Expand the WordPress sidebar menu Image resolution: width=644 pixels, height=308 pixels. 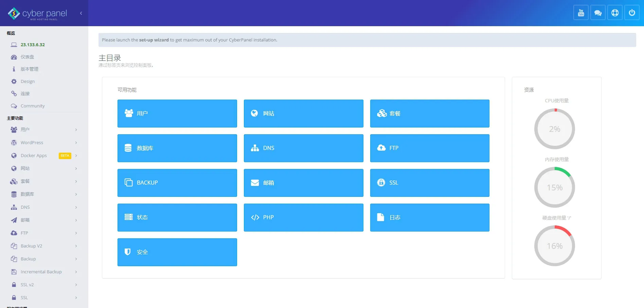(x=44, y=143)
